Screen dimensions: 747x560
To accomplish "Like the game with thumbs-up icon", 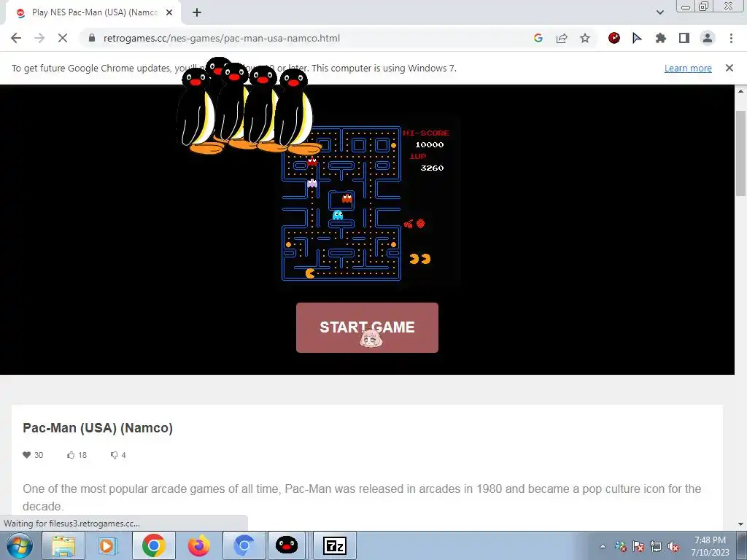I will click(x=71, y=455).
